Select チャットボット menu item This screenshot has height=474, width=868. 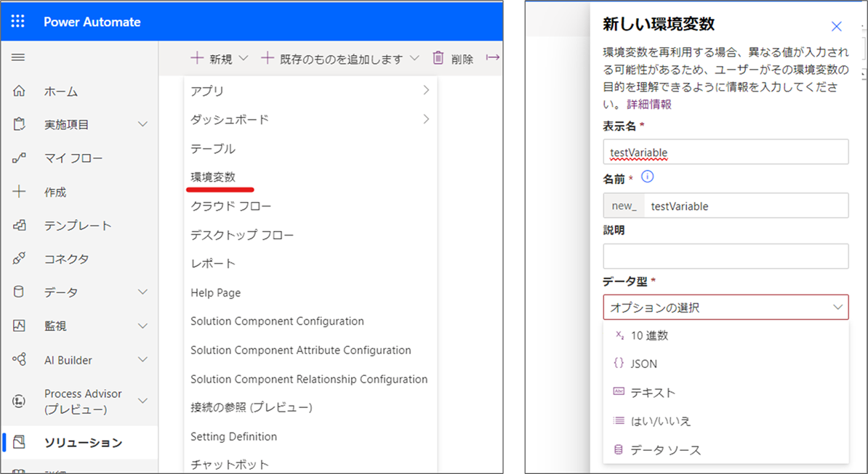pos(310,464)
